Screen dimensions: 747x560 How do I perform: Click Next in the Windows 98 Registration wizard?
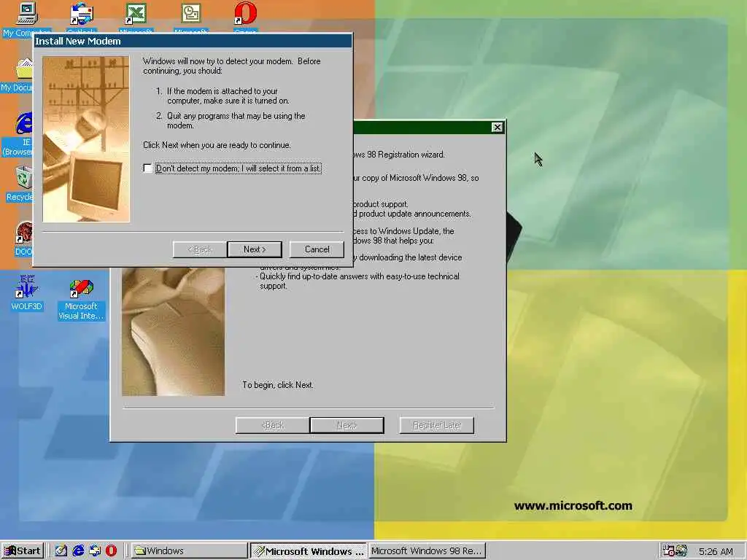pyautogui.click(x=347, y=425)
